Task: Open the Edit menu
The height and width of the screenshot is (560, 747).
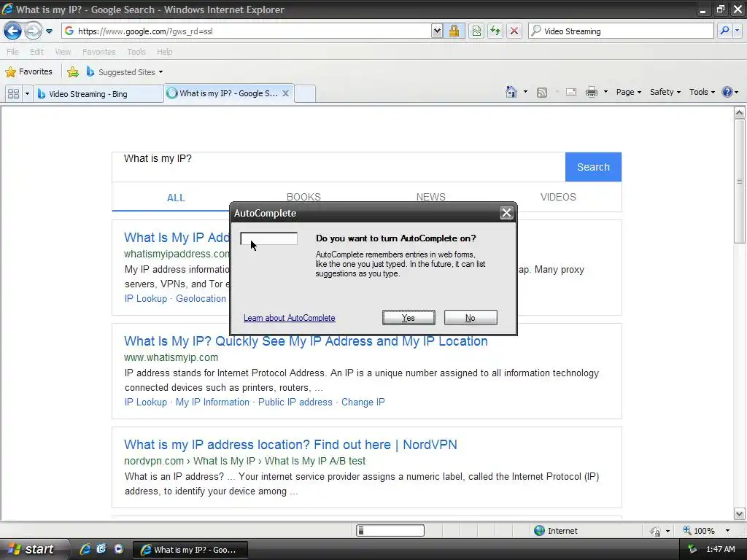Action: [36, 52]
